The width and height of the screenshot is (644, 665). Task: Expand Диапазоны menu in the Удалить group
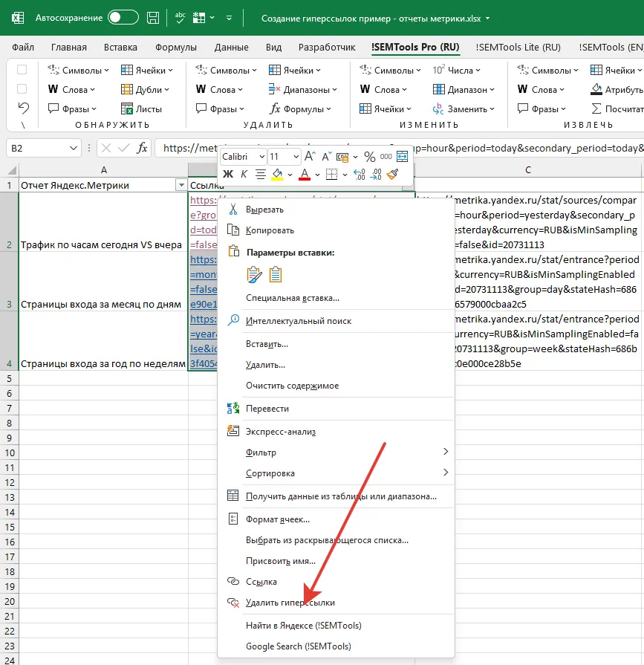(x=303, y=89)
